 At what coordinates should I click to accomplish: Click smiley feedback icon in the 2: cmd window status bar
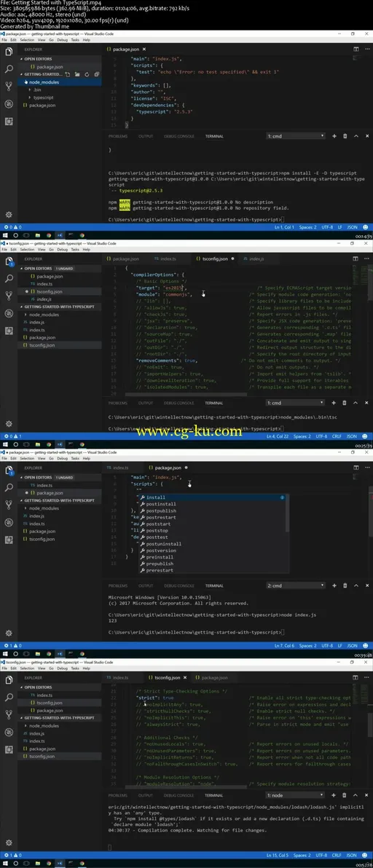pyautogui.click(x=365, y=645)
